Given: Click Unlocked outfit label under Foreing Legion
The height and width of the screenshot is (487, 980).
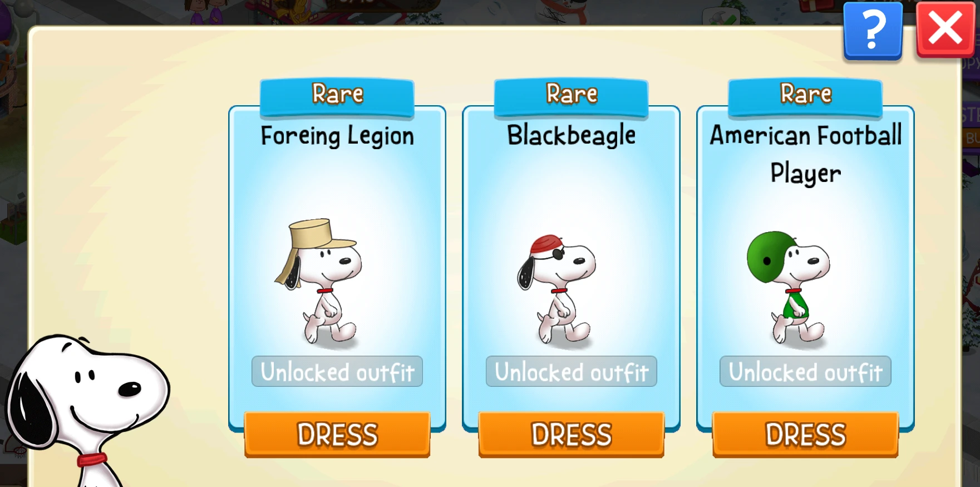Looking at the screenshot, I should point(337,371).
